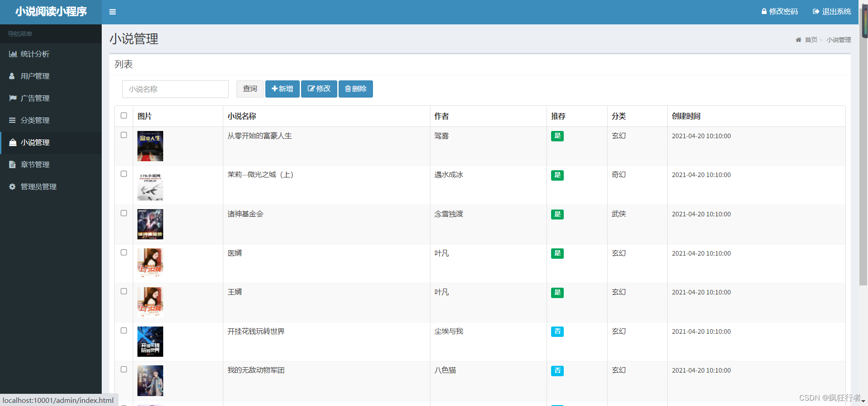Check the row for 茉莉—微光之城（上）
This screenshot has width=868, height=406.
[124, 174]
